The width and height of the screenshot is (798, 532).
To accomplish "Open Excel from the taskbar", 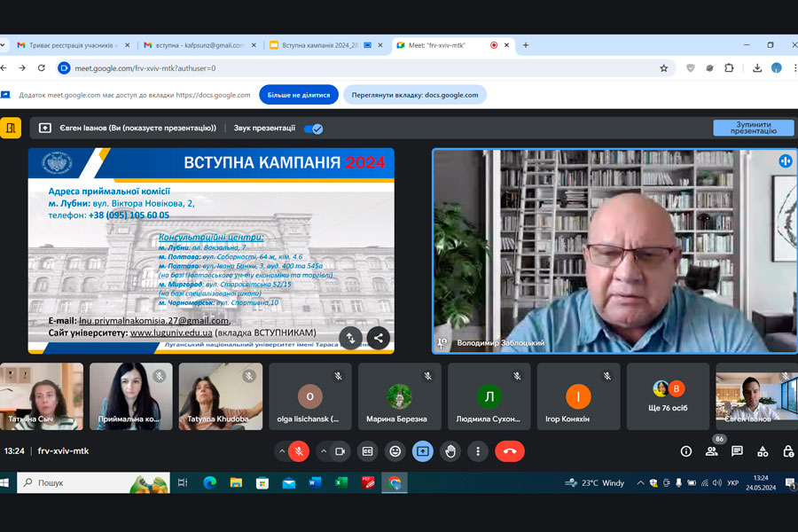I will click(341, 482).
